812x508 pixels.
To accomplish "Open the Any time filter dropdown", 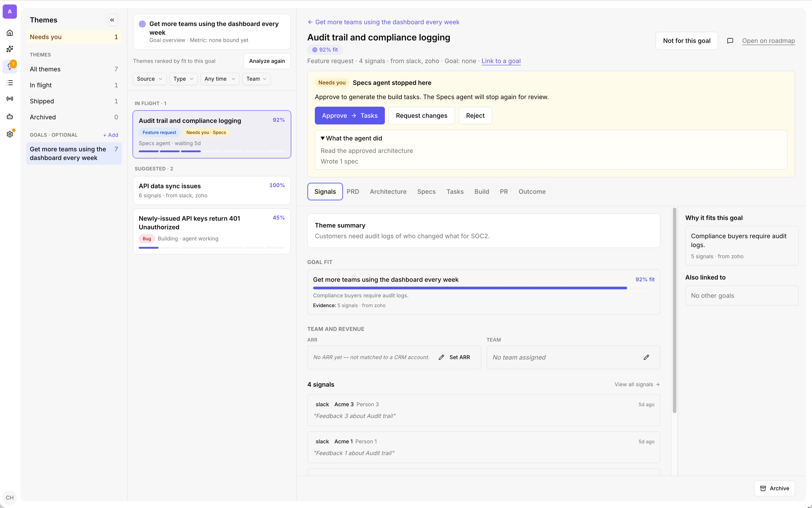I will coord(220,79).
